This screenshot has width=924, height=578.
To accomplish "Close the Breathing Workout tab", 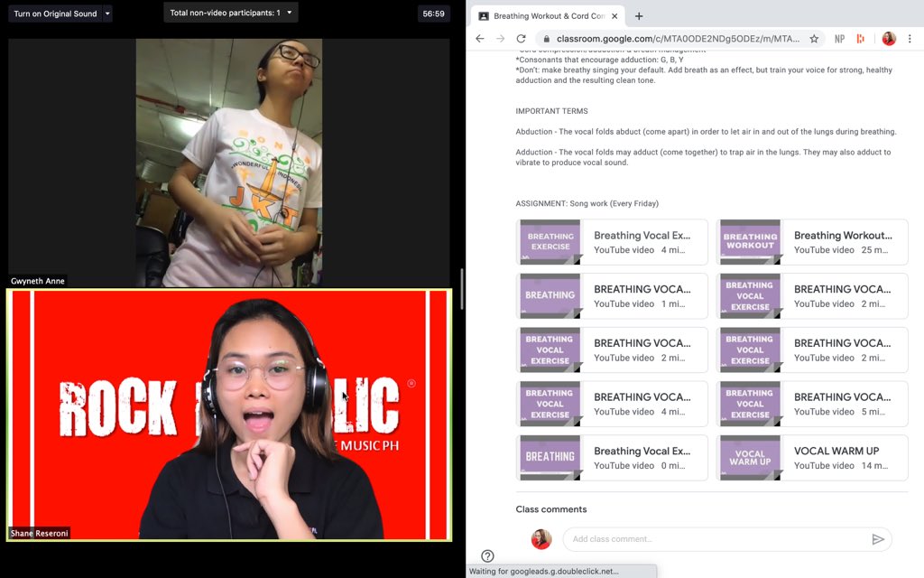I will 614,16.
